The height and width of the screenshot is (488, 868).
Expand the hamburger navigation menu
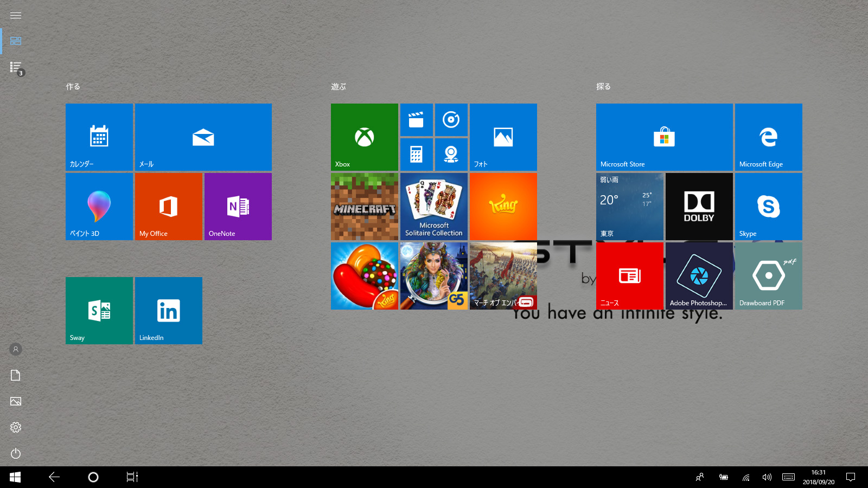tap(16, 15)
